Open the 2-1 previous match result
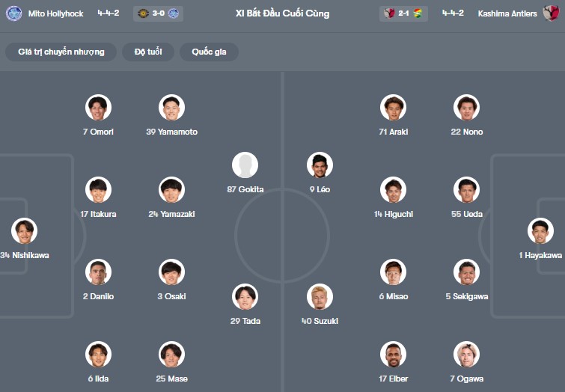 404,13
